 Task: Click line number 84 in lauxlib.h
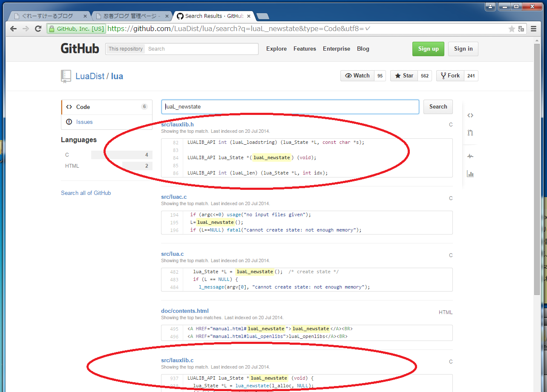pyautogui.click(x=176, y=158)
